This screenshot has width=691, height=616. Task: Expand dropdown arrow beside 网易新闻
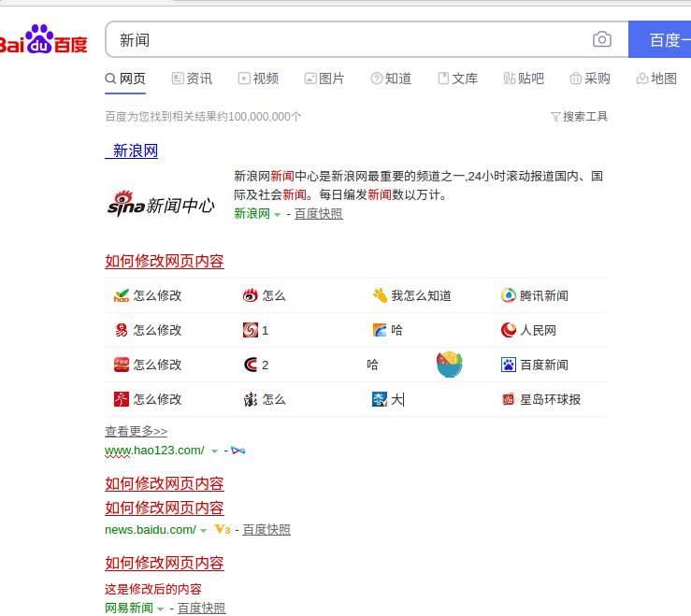point(161,609)
